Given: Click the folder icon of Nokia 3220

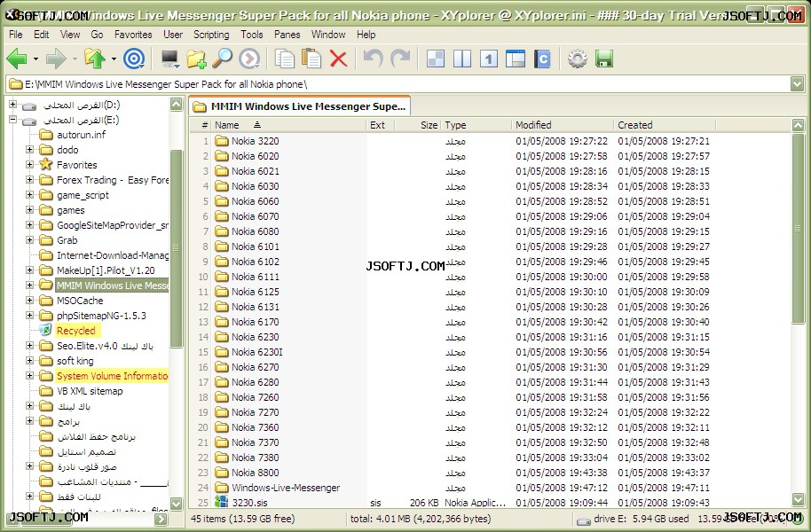Looking at the screenshot, I should (222, 141).
